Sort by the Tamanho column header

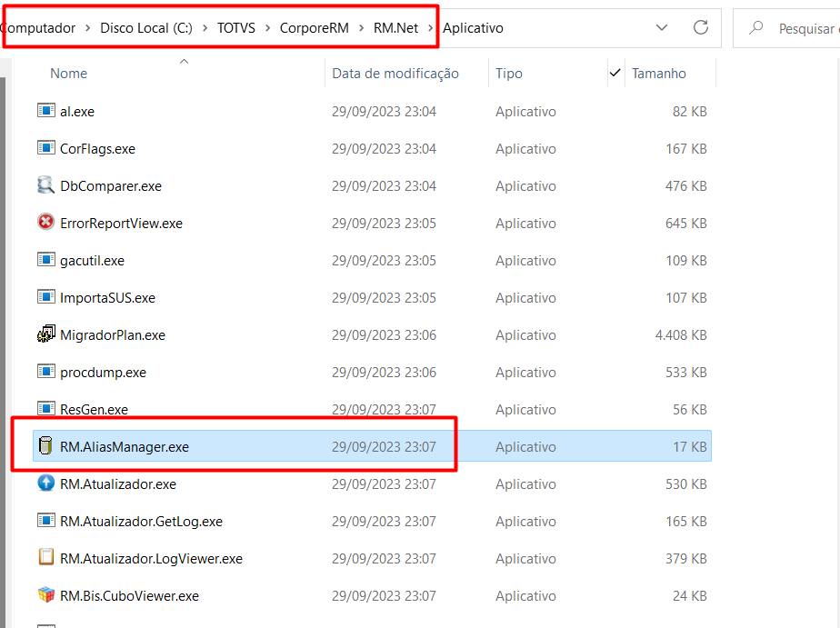tap(659, 74)
